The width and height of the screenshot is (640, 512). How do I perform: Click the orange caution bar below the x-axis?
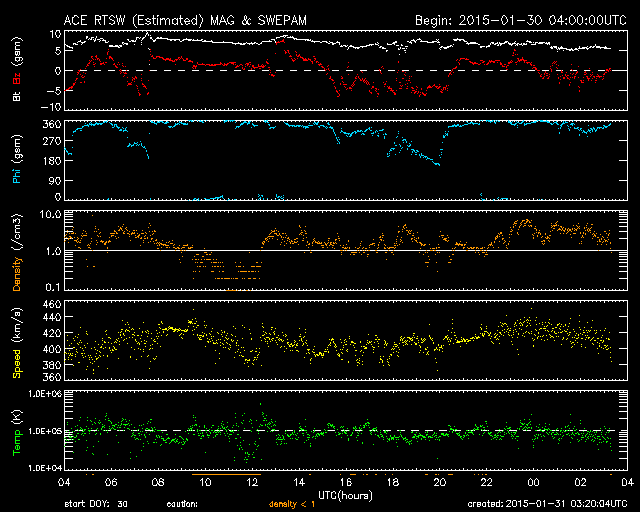tap(226, 472)
